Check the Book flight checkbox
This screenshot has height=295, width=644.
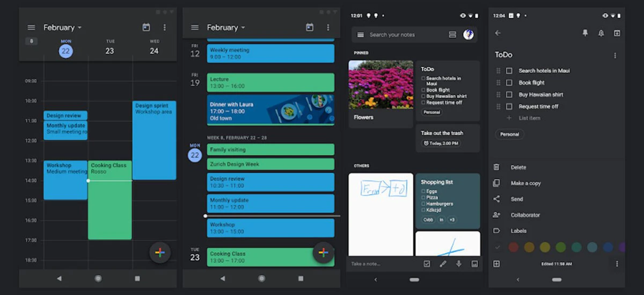coord(509,83)
